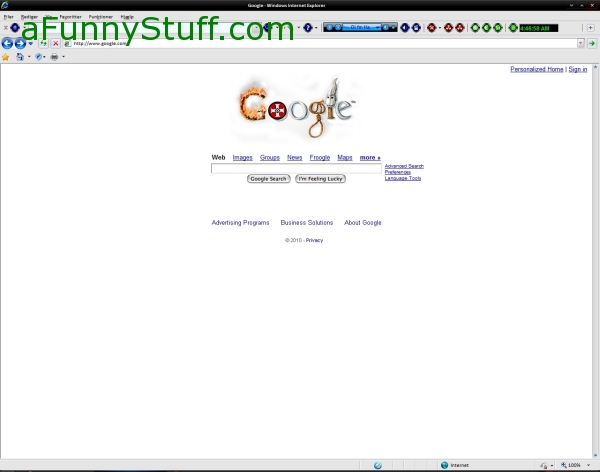Open the Privacy link in footer
Image resolution: width=600 pixels, height=472 pixels.
315,240
